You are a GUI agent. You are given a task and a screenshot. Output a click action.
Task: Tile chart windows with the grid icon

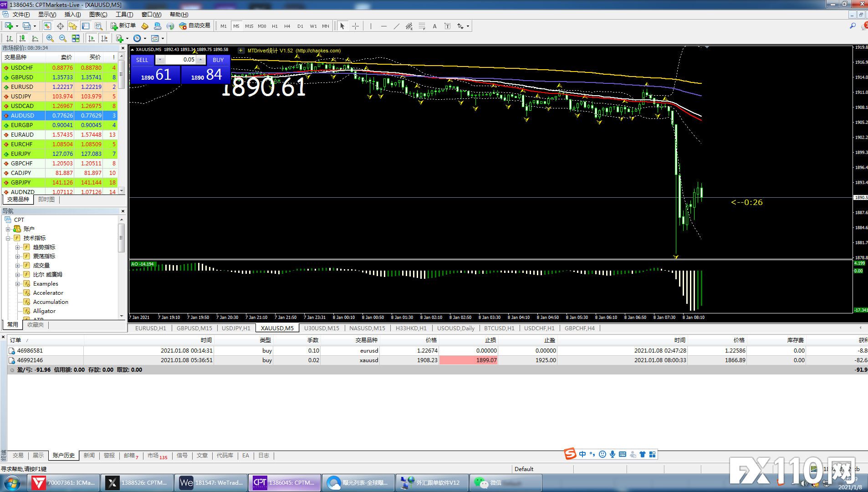pos(76,38)
